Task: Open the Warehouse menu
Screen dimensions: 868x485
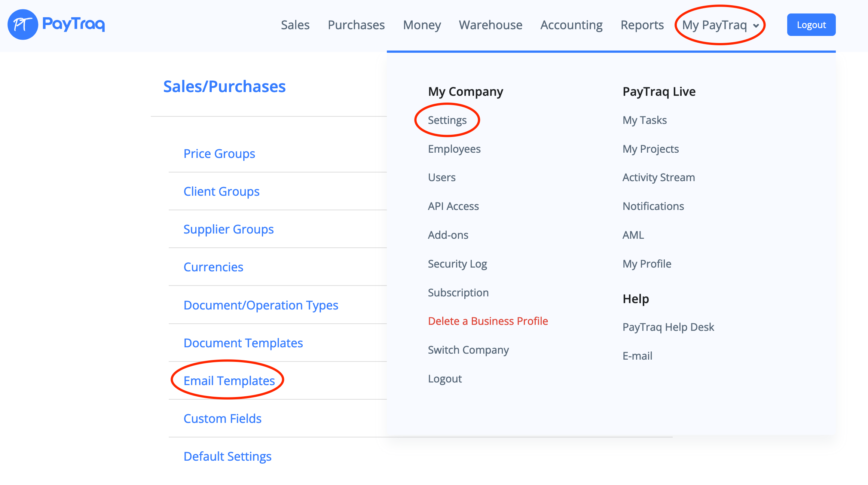Action: (490, 25)
